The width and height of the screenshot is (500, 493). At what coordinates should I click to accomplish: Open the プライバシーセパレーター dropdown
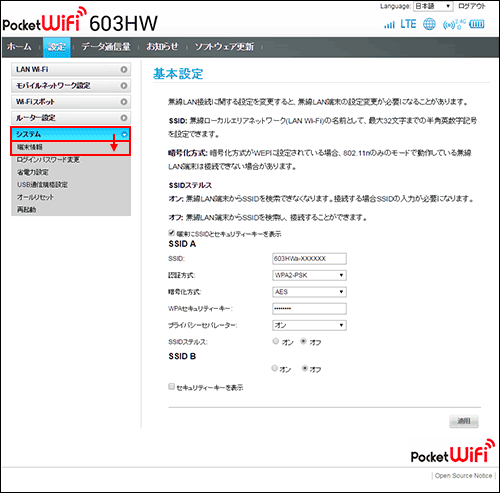(x=309, y=325)
